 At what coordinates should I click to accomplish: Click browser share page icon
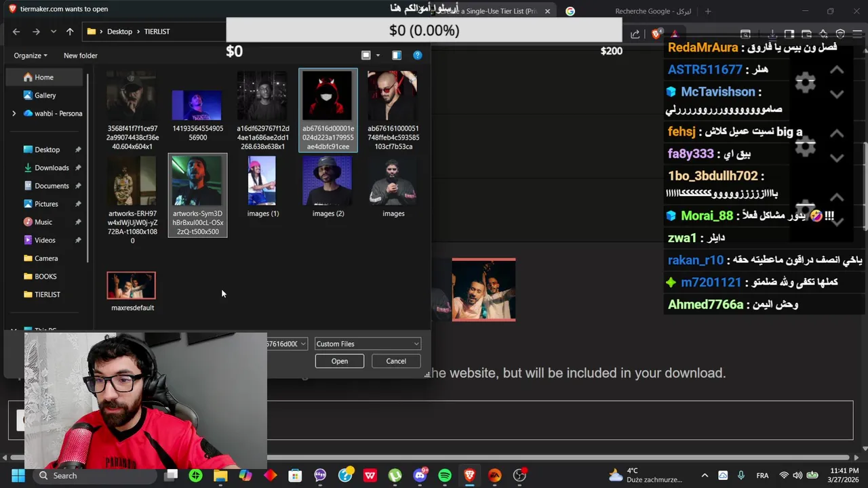pos(635,34)
